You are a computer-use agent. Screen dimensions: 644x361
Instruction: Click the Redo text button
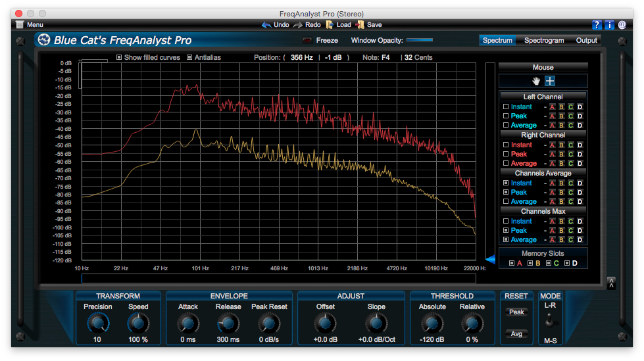(x=313, y=24)
